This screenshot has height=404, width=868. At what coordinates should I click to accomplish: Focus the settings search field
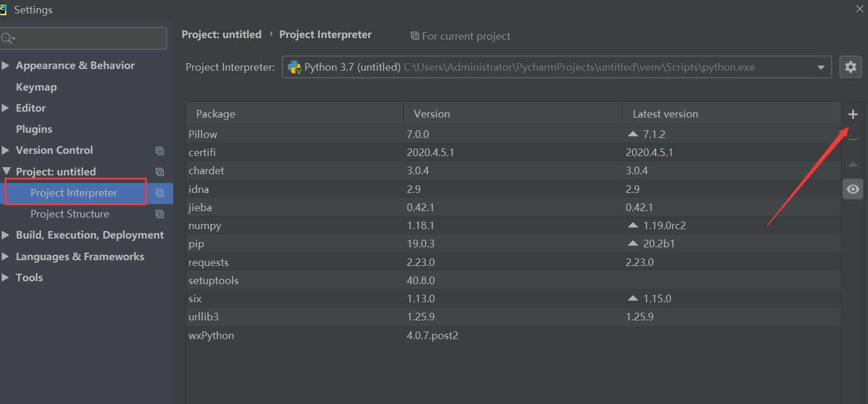click(x=84, y=39)
